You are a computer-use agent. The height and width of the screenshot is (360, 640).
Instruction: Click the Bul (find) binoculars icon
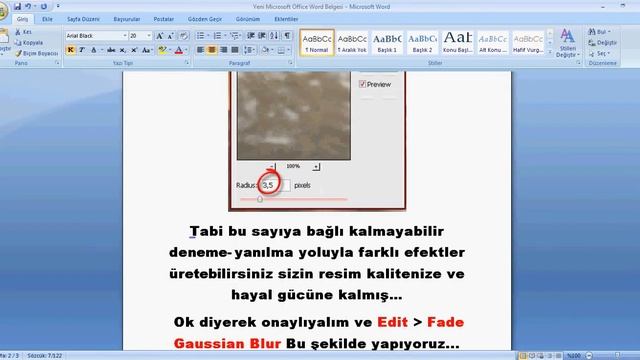(591, 31)
